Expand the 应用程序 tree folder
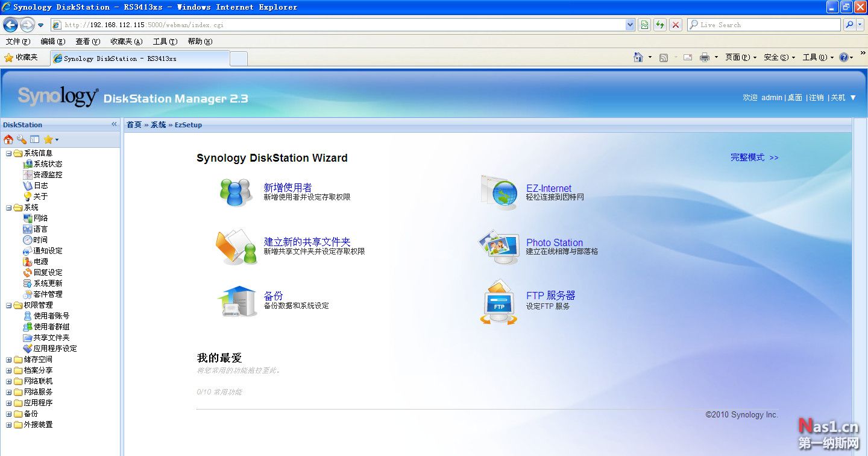This screenshot has width=868, height=456. point(8,403)
